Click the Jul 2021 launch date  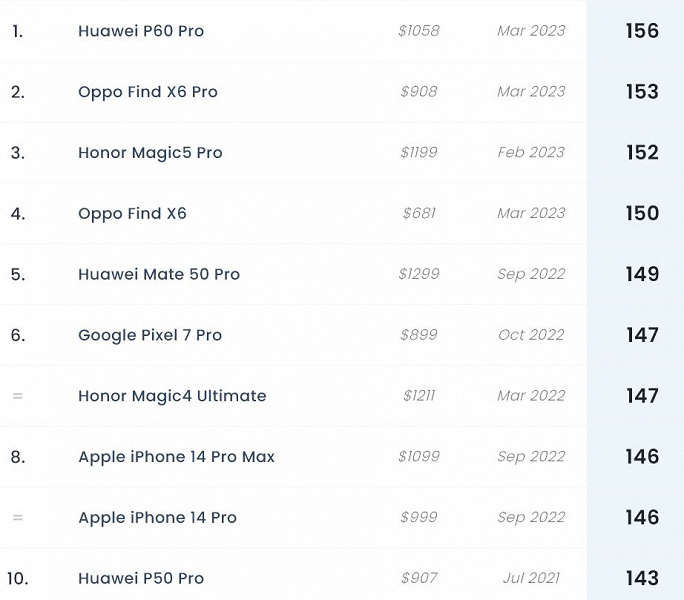click(531, 578)
